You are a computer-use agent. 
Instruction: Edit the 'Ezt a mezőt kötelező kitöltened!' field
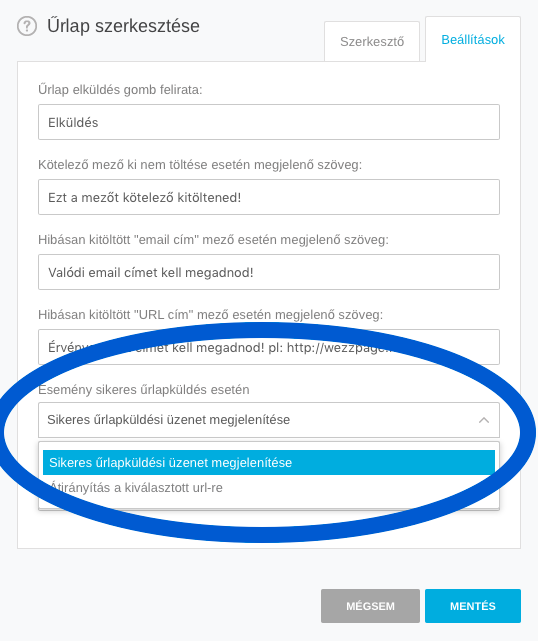click(x=269, y=197)
